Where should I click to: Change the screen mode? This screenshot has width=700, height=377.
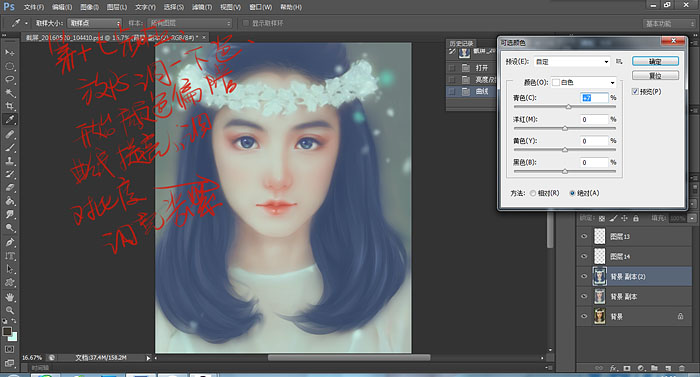10,363
